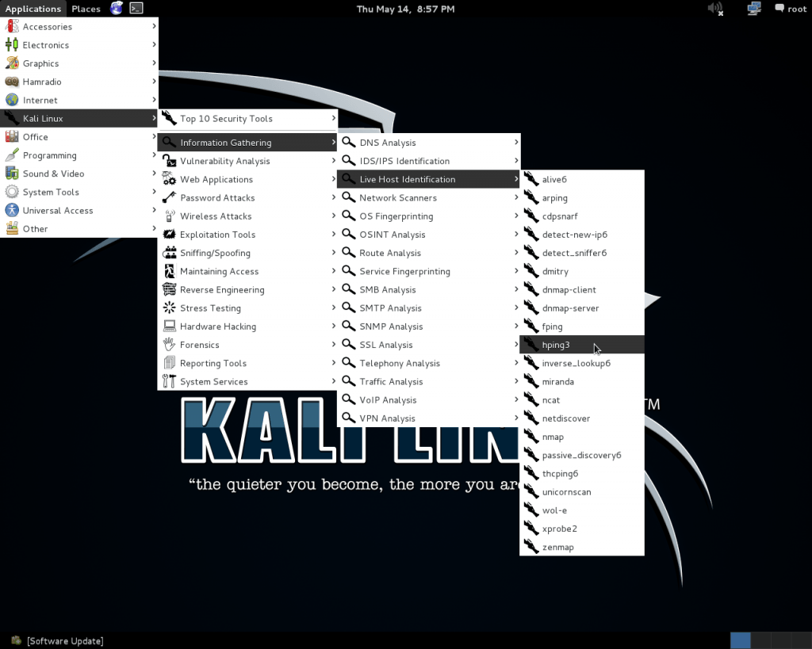
Task: Switch to the second workspace
Action: click(x=760, y=640)
